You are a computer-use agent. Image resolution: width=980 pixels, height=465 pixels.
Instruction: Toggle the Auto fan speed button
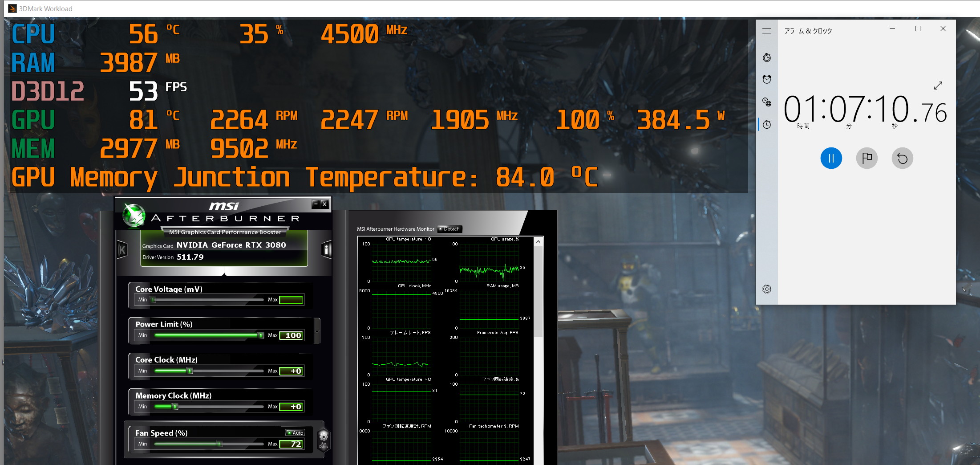pos(295,432)
